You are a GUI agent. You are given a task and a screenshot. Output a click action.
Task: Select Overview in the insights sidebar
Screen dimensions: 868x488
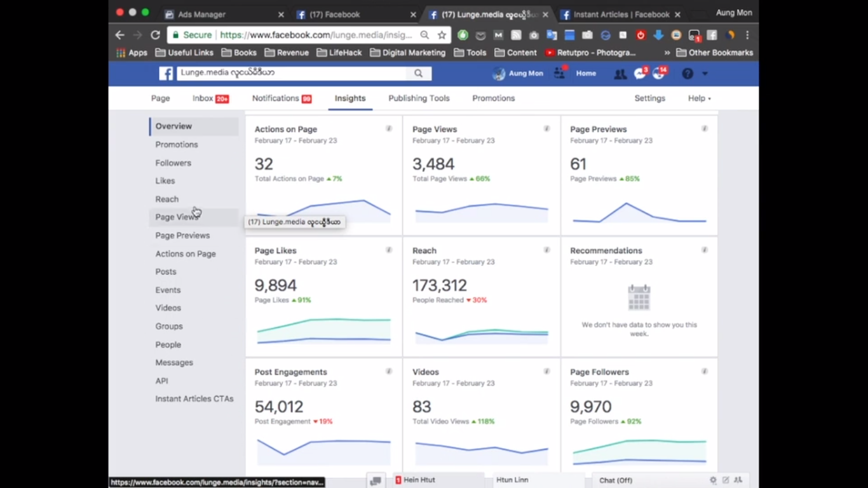tap(194, 126)
